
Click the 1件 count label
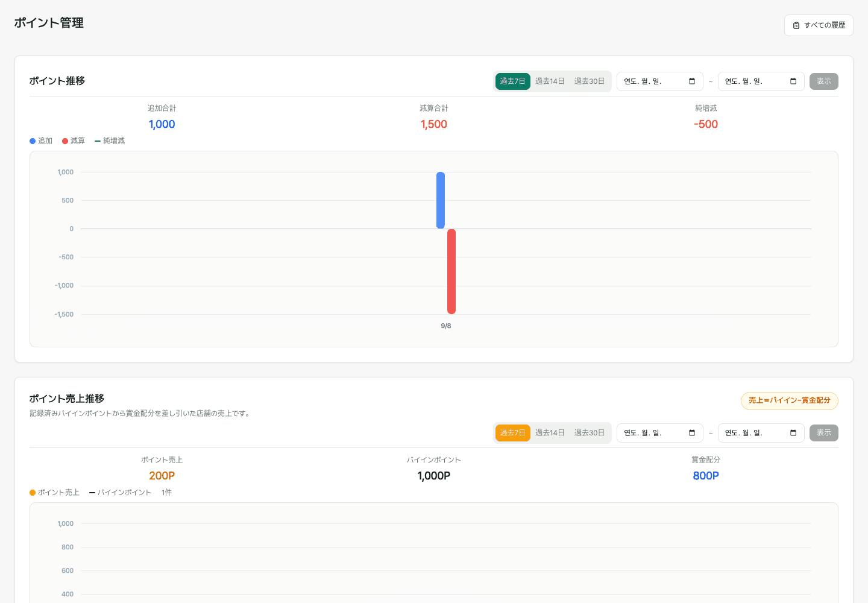167,493
